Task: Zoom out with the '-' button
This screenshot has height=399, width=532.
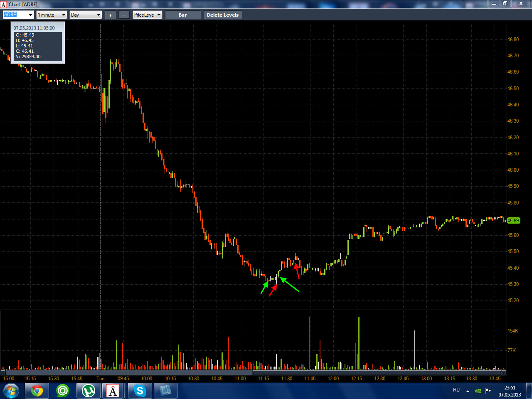Action: tap(124, 15)
